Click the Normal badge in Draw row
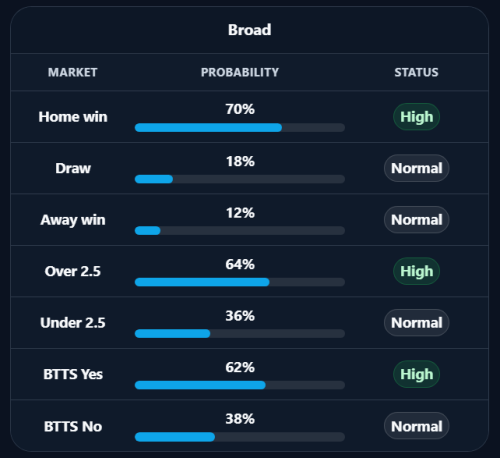500x458 pixels. point(416,168)
